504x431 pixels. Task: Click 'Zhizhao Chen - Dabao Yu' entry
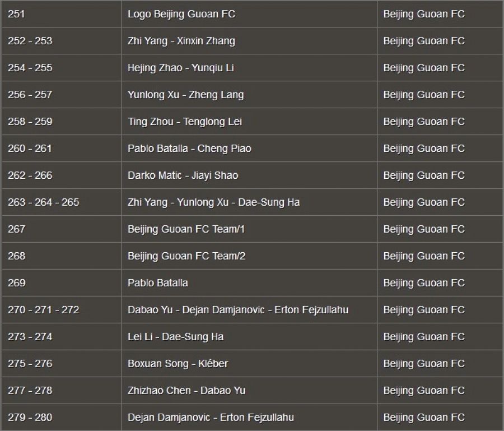[186, 391]
